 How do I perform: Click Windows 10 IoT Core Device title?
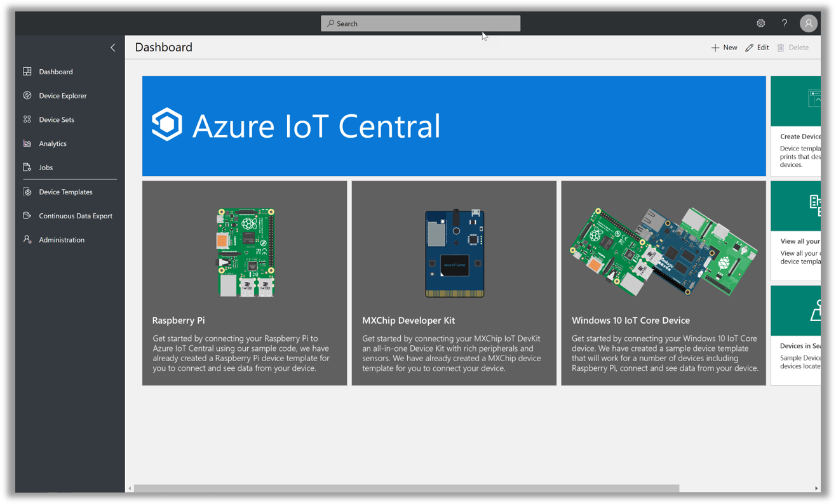click(x=631, y=321)
